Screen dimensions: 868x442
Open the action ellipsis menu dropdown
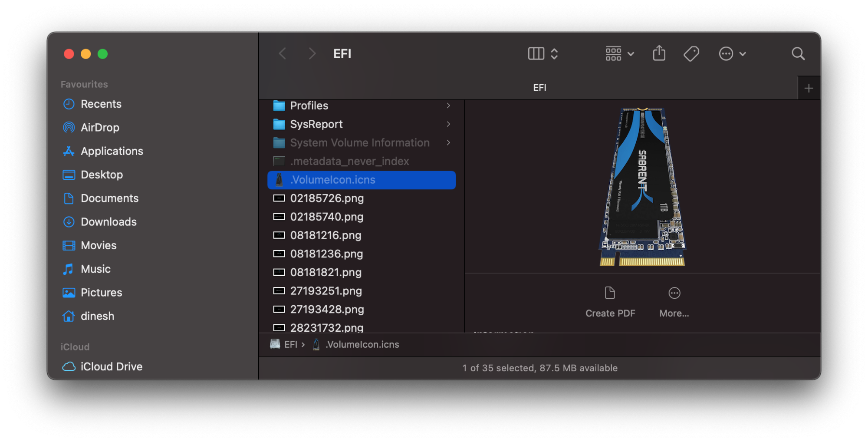point(732,54)
